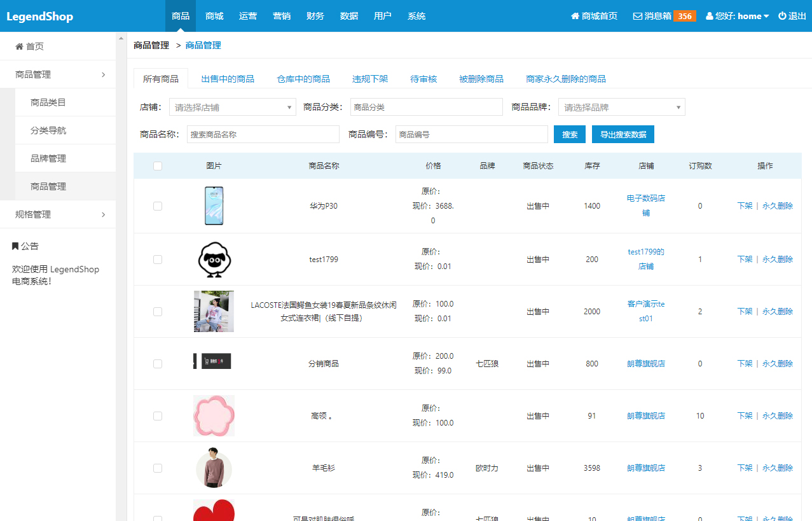Open the 356 message count badge
The height and width of the screenshot is (521, 812).
click(x=685, y=16)
